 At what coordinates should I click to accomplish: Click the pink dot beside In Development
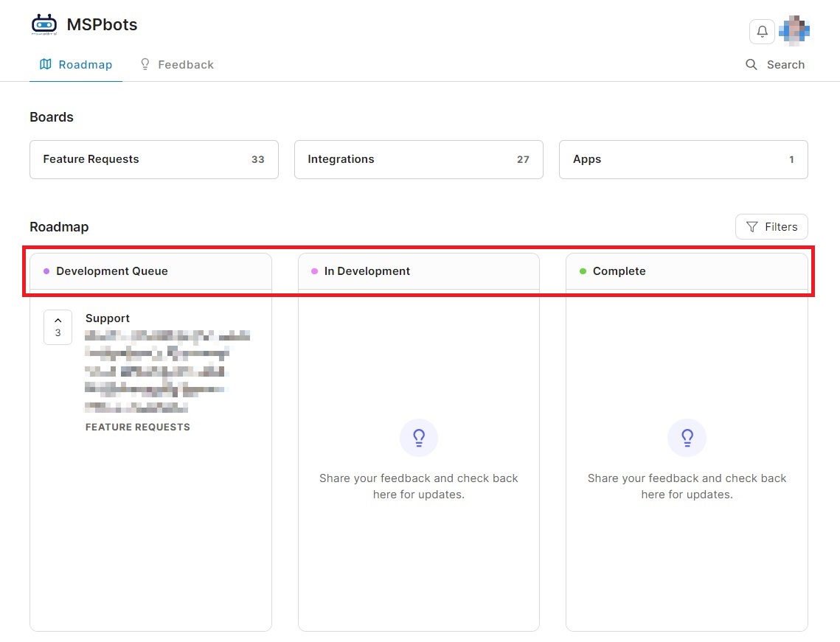pos(314,271)
